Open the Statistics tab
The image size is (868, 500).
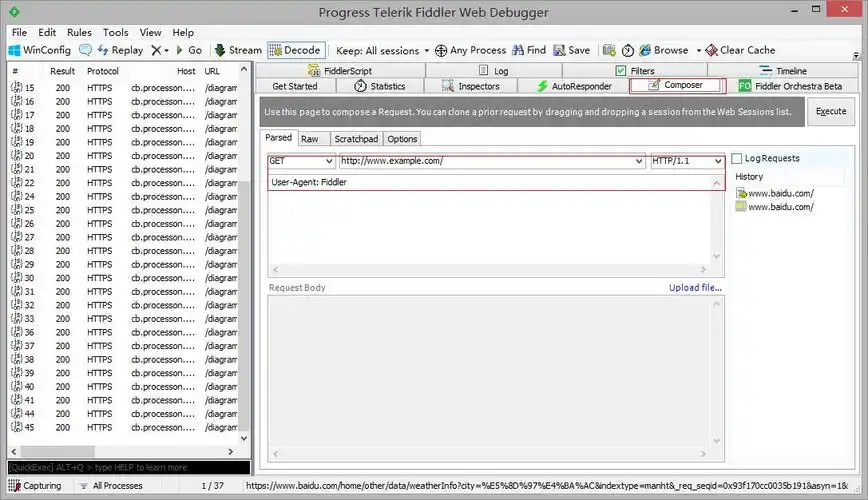coord(380,86)
